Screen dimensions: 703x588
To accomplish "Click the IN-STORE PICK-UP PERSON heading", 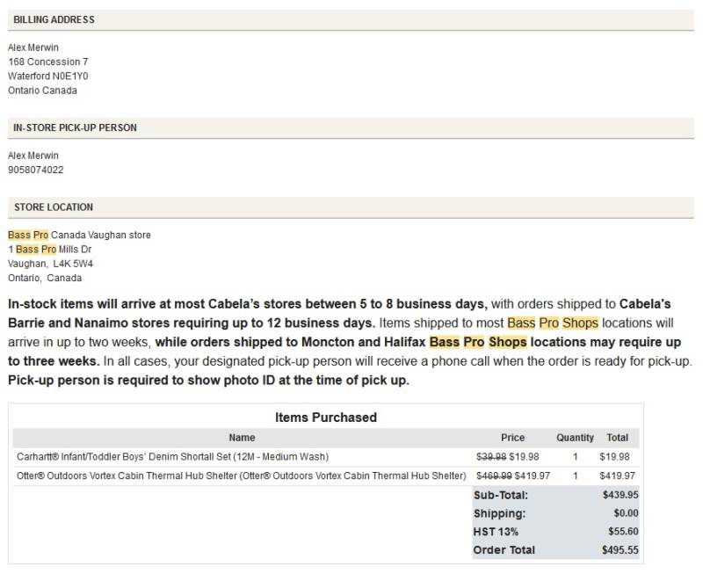I will (75, 127).
